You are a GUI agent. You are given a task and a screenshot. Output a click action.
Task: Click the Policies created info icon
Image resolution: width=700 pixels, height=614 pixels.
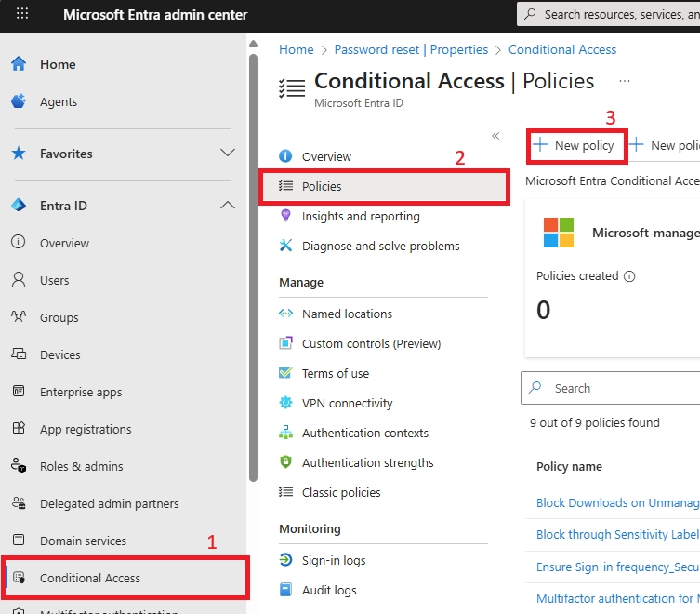coord(629,276)
